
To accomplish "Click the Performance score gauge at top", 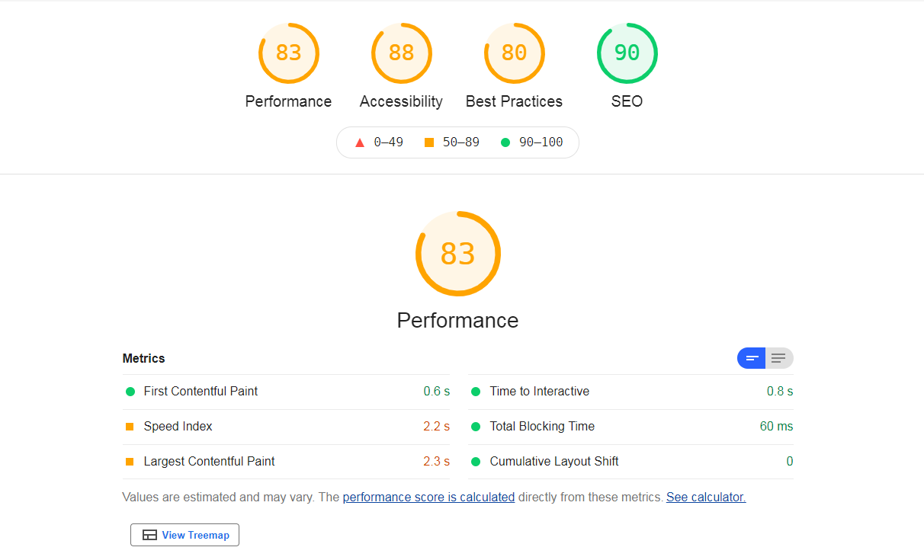I will (288, 53).
